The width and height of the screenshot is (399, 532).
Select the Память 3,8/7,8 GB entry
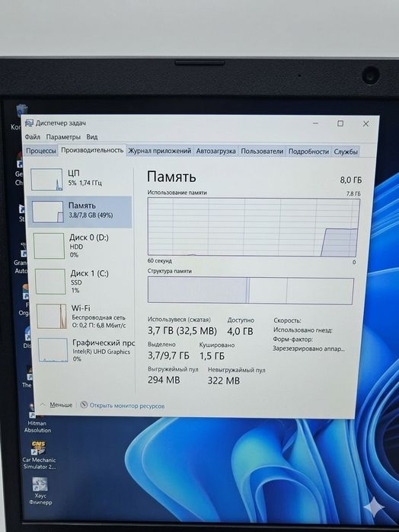pos(79,212)
